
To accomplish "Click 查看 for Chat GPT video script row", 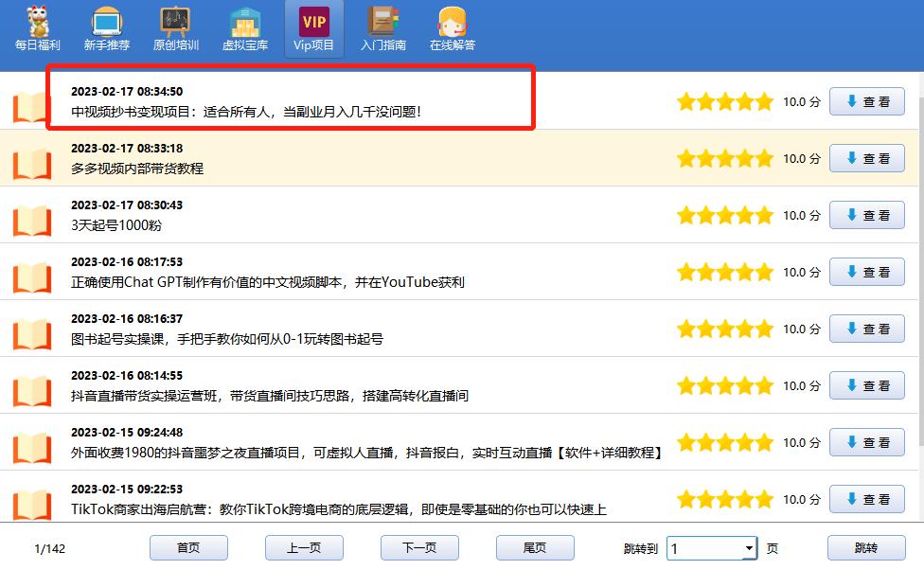I will point(867,272).
